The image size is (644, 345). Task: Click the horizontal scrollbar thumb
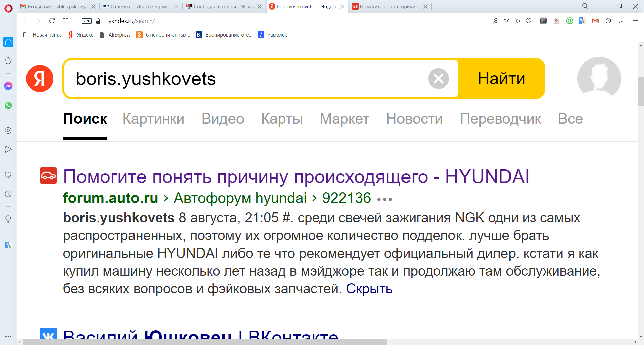point(205,342)
